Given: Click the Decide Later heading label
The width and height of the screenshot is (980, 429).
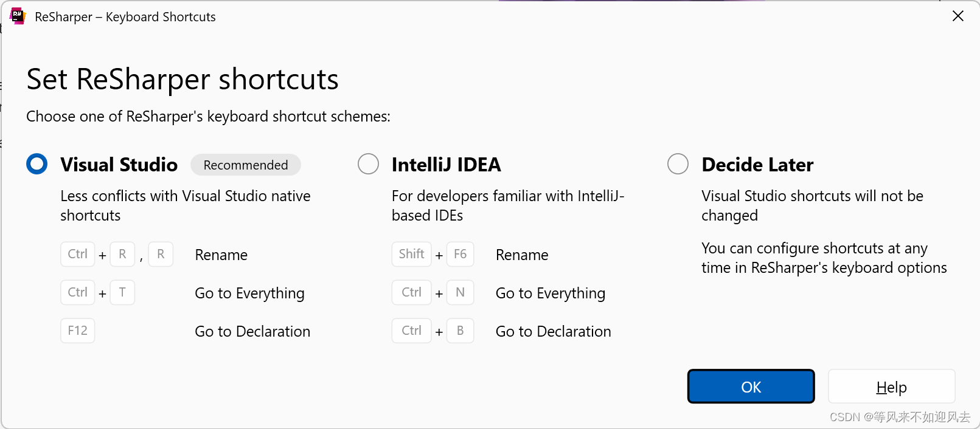Looking at the screenshot, I should click(757, 165).
